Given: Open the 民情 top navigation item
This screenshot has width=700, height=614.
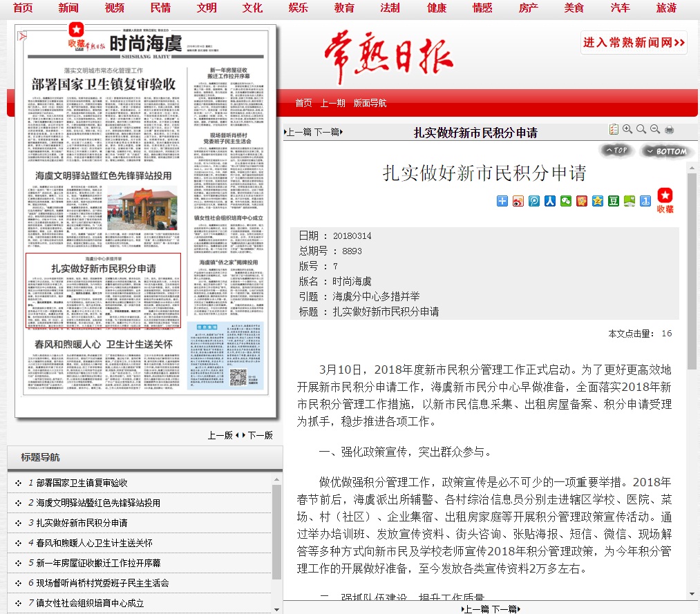Looking at the screenshot, I should pyautogui.click(x=161, y=8).
